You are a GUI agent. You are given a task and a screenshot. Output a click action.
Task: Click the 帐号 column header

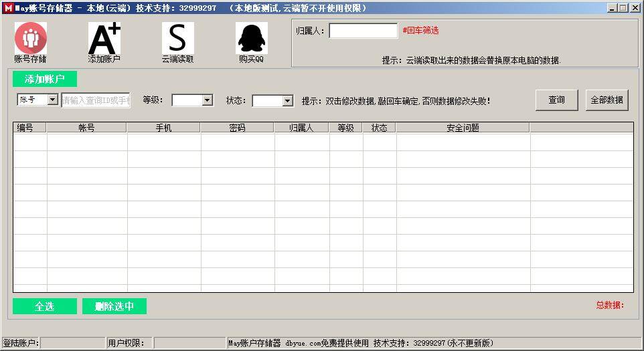(86, 128)
